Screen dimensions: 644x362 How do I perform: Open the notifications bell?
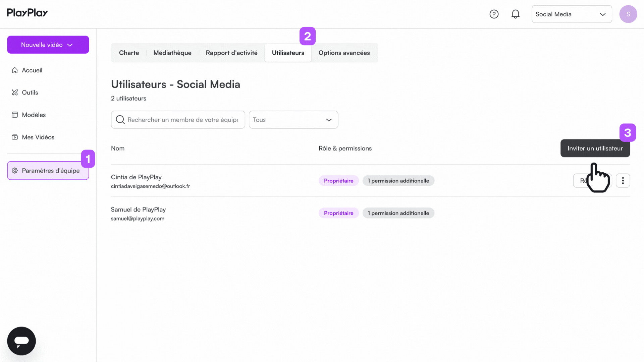point(516,14)
